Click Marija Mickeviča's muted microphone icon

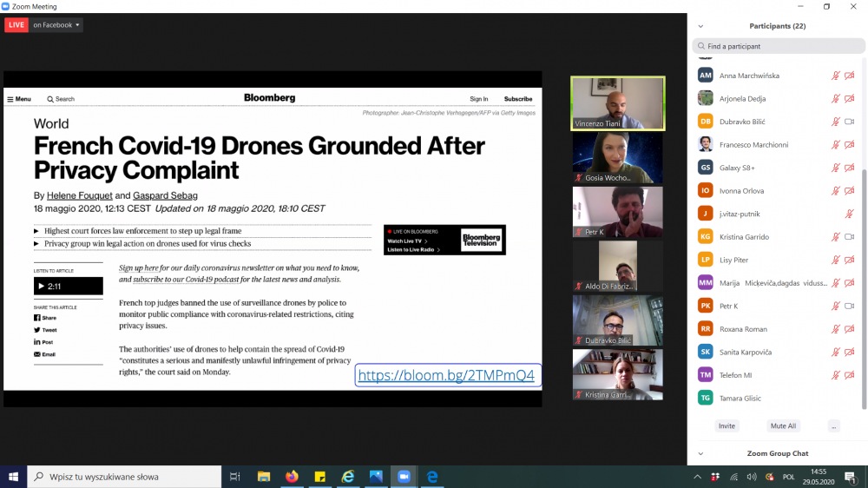point(835,282)
